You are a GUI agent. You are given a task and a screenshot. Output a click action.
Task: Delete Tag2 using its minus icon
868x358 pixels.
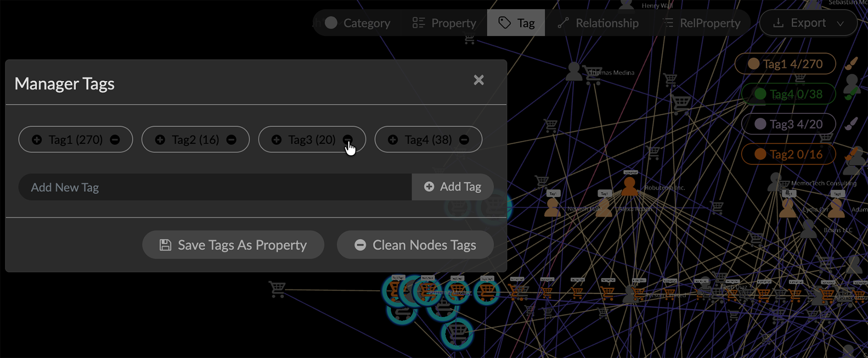coord(231,140)
